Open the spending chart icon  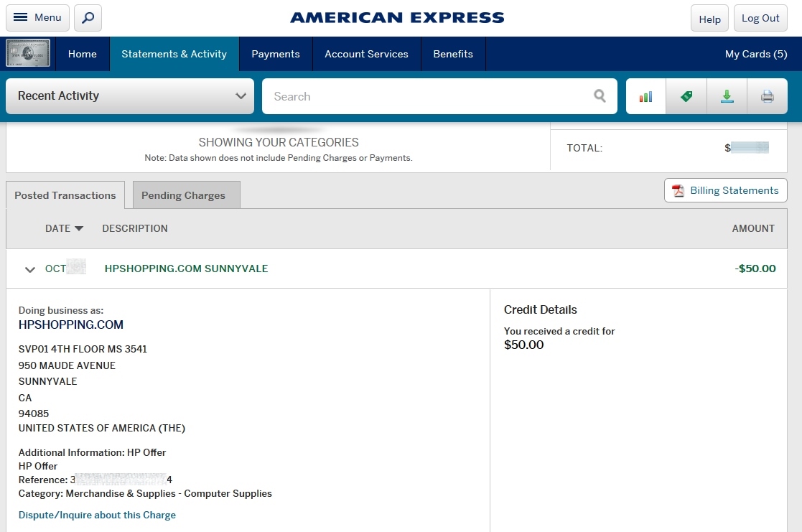coord(645,96)
